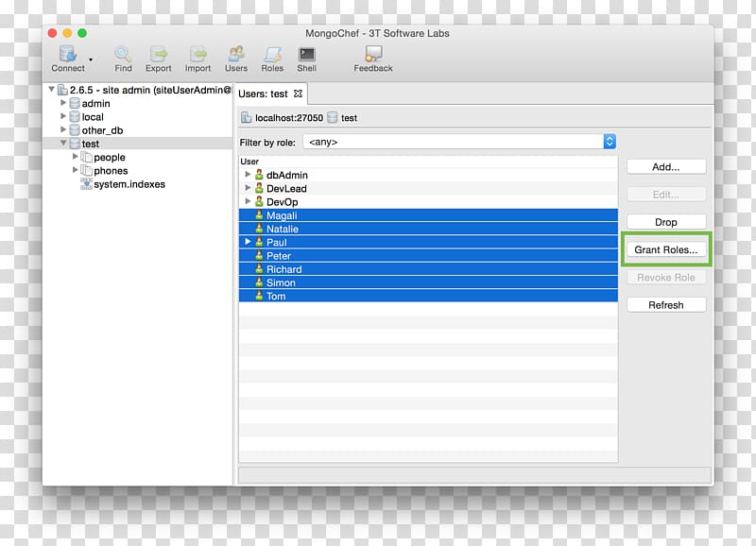Select the Richard user row
The height and width of the screenshot is (546, 756).
click(x=428, y=269)
